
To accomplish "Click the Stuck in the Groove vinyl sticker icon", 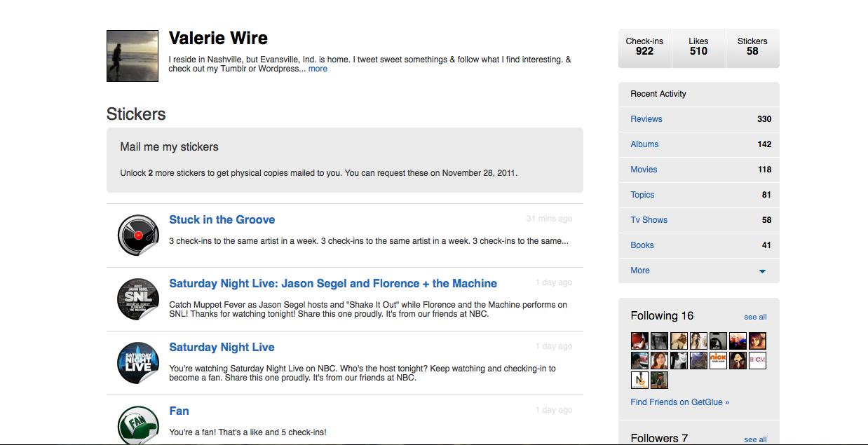I will (x=138, y=235).
